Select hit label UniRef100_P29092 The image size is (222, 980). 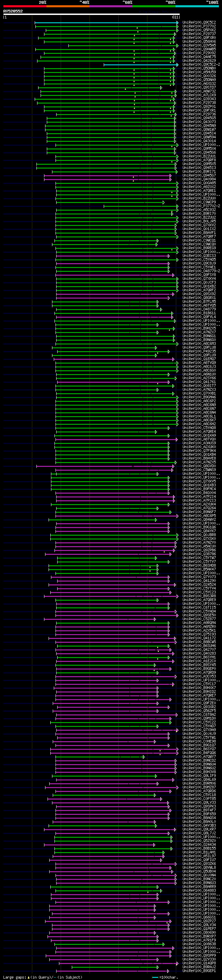pyautogui.click(x=199, y=53)
